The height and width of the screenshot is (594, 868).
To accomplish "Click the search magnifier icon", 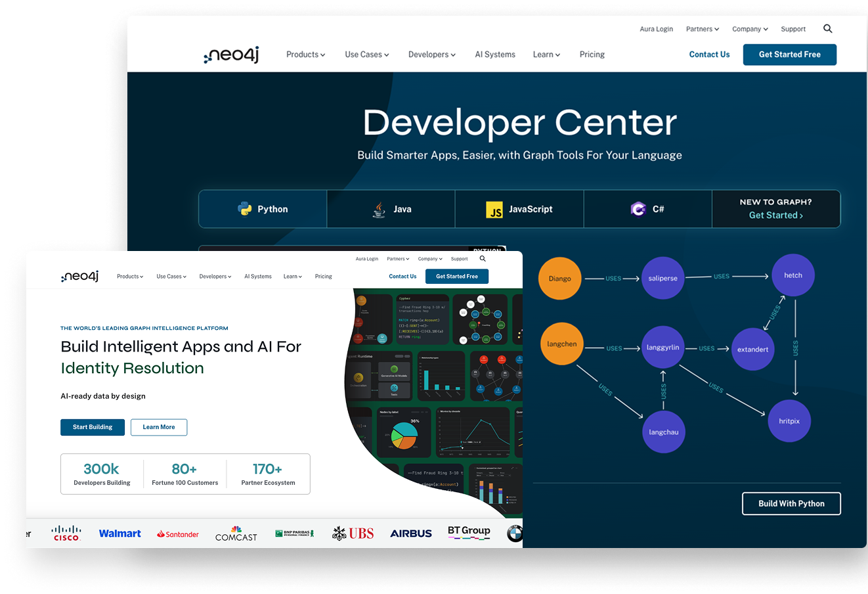I will point(827,28).
